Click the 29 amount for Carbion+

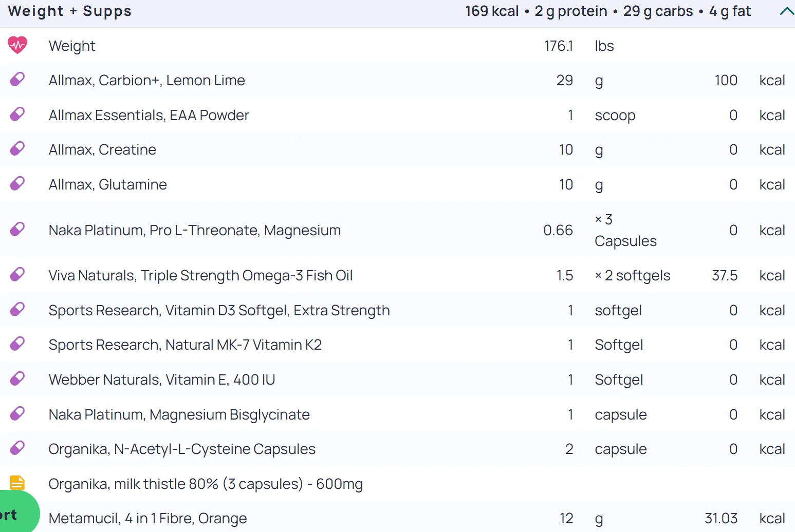tap(565, 81)
